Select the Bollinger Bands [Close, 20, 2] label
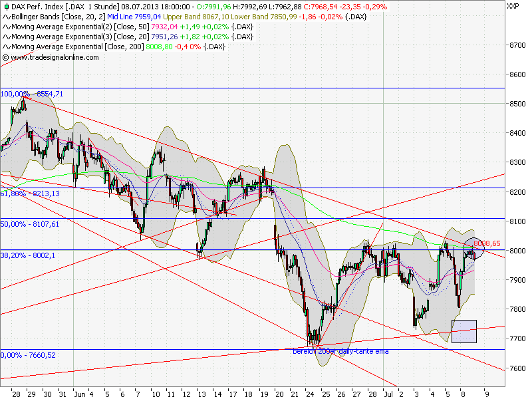This screenshot has width=532, height=399. (59, 17)
